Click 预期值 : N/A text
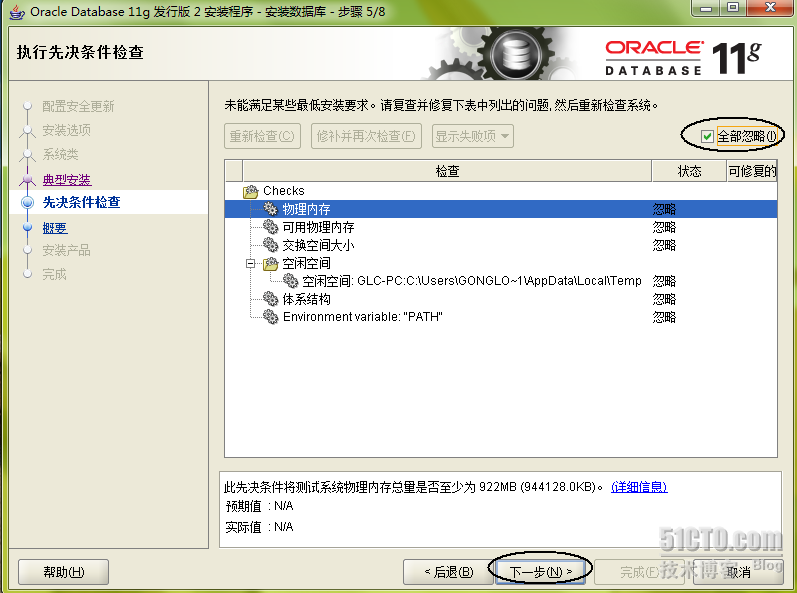Viewport: 797px width, 593px height. tap(259, 506)
